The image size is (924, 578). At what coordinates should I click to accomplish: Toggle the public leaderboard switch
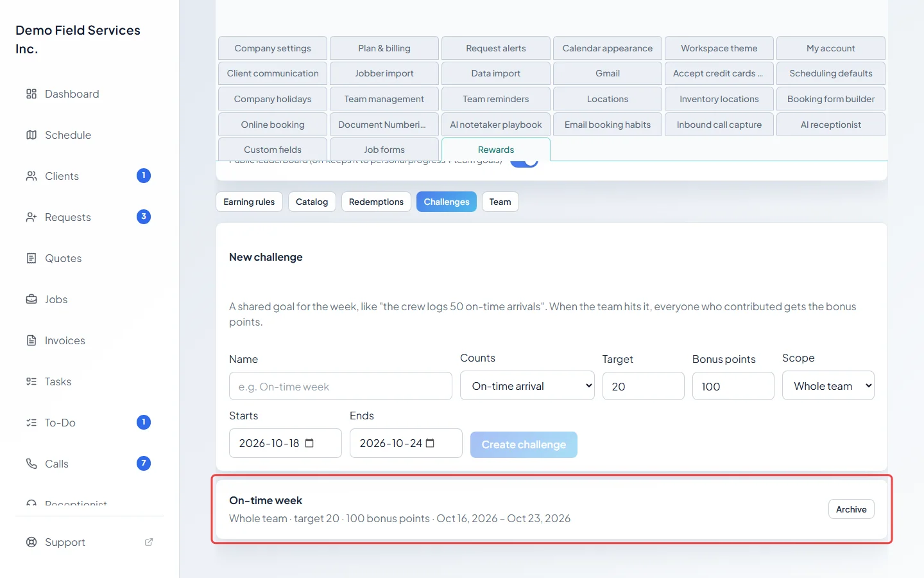(524, 162)
